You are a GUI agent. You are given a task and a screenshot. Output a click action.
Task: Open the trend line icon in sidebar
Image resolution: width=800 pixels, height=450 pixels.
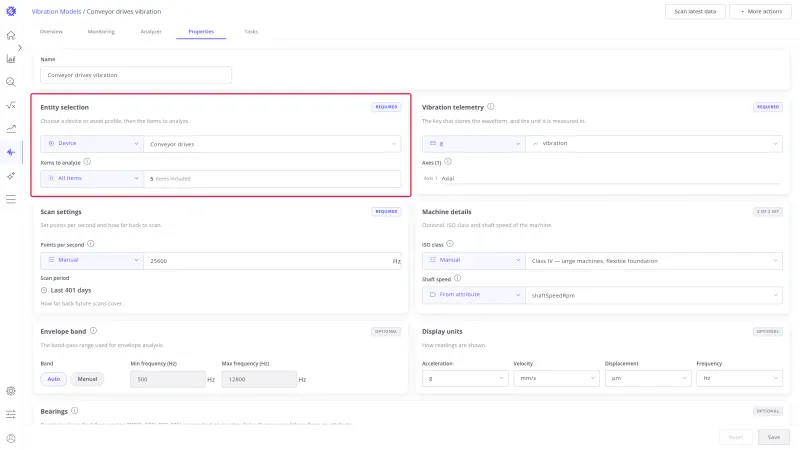coord(11,129)
